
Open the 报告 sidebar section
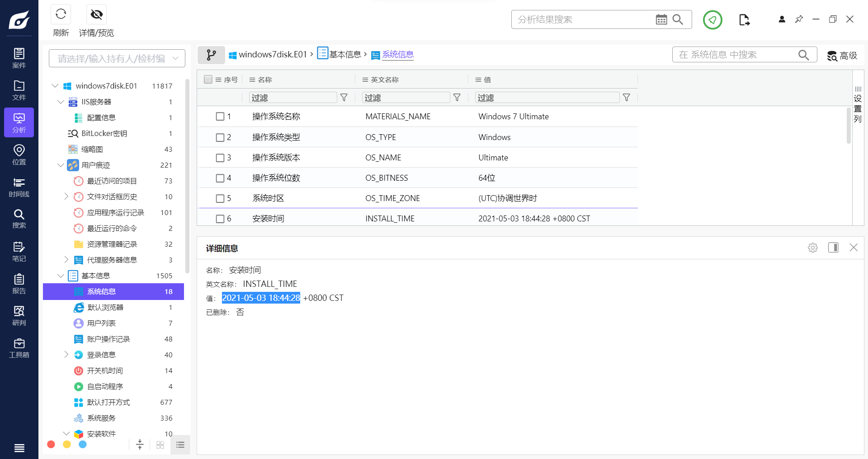19,284
